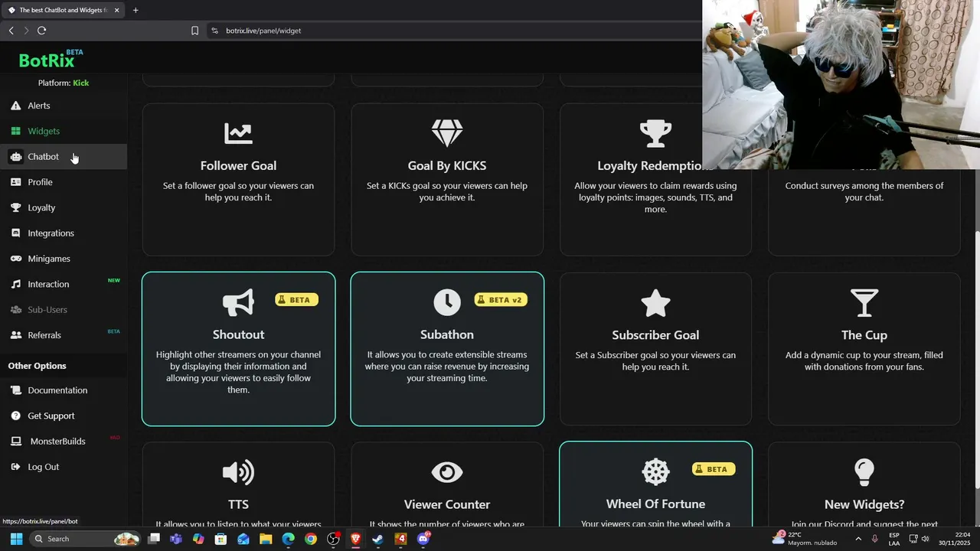The width and height of the screenshot is (980, 551).
Task: Click the Shoutout megaphone icon
Action: point(238,302)
